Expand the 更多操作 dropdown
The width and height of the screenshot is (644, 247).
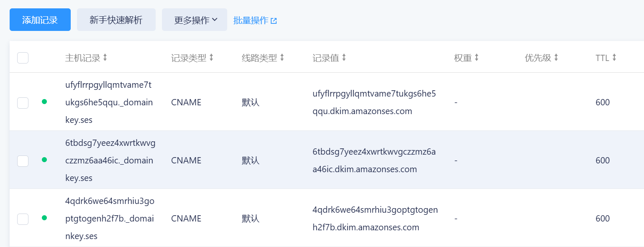(x=195, y=20)
